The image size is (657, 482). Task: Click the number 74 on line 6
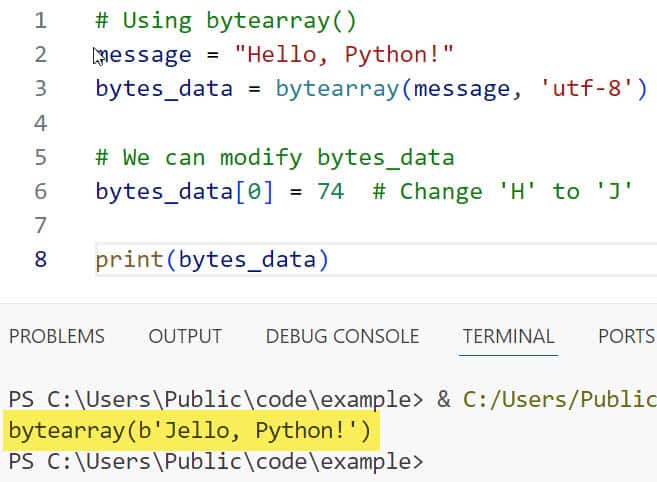(x=331, y=191)
